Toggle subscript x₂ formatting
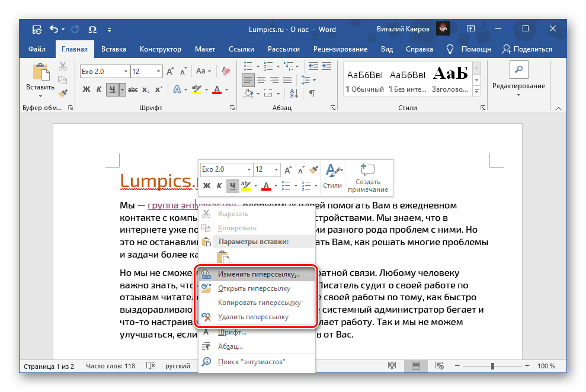Viewport: 586px width, 392px height. [146, 89]
